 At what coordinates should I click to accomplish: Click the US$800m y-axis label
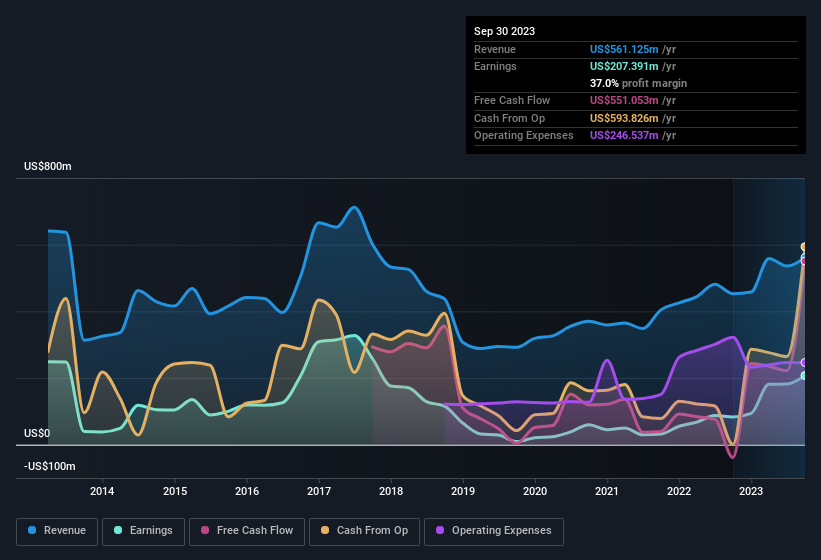coord(48,166)
